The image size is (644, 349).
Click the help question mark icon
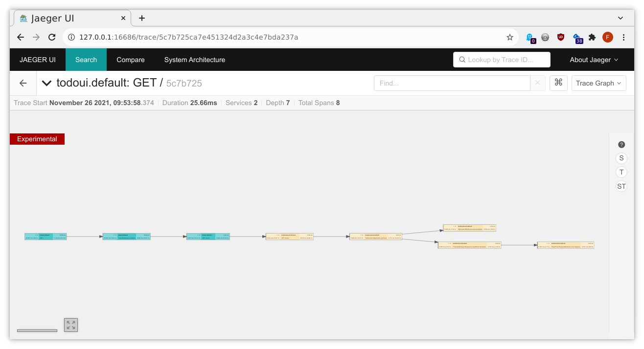(621, 145)
